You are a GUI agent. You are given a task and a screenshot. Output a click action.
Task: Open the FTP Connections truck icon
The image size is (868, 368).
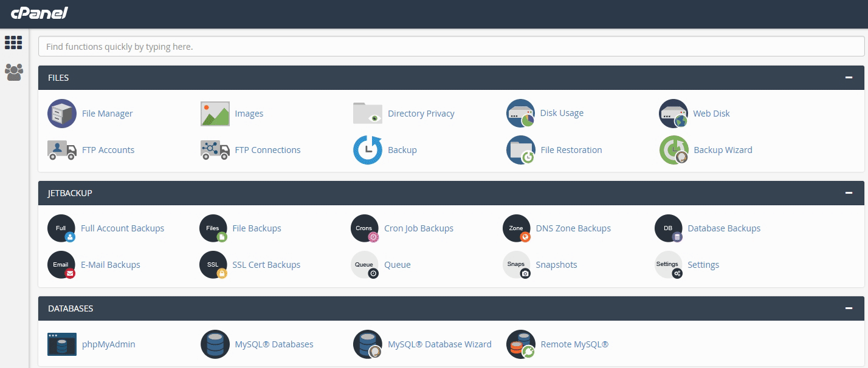215,150
